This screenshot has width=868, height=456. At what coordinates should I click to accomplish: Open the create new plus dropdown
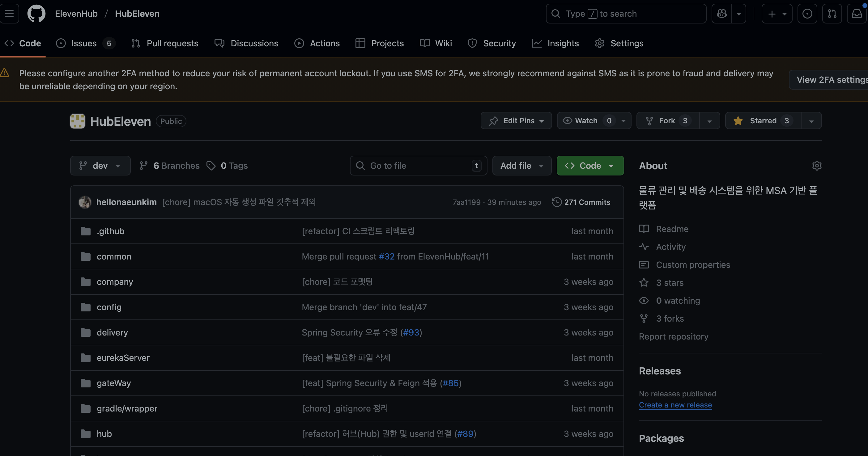point(777,14)
